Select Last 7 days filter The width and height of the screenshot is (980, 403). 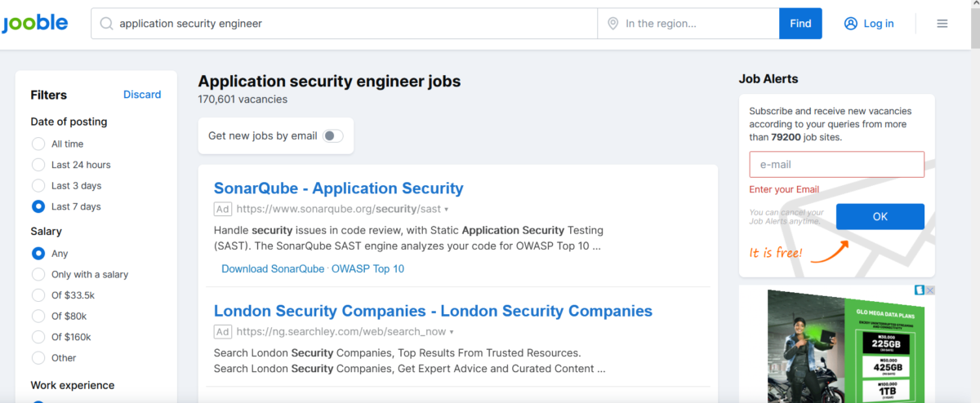(38, 206)
